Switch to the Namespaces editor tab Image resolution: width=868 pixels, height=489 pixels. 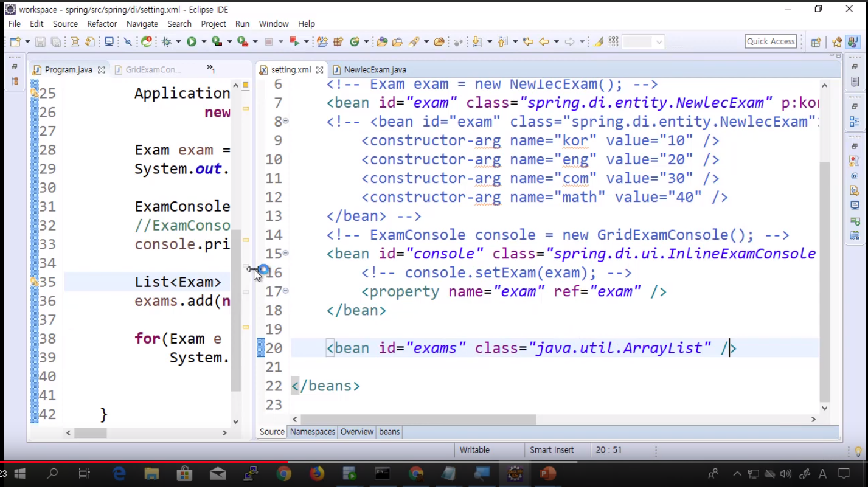(x=313, y=432)
